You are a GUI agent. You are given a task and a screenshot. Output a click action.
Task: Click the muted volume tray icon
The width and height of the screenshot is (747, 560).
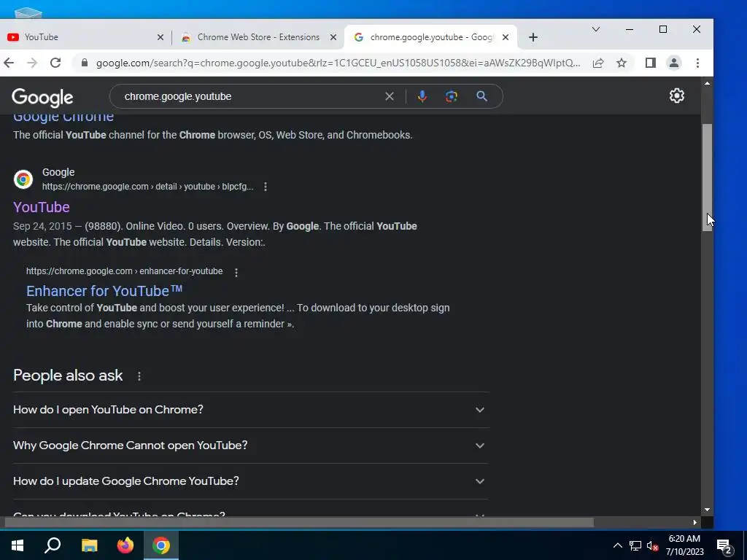[652, 545]
